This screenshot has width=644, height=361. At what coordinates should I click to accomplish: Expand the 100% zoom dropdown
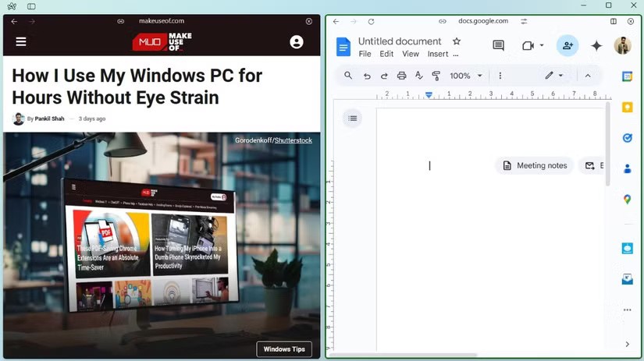(x=466, y=76)
